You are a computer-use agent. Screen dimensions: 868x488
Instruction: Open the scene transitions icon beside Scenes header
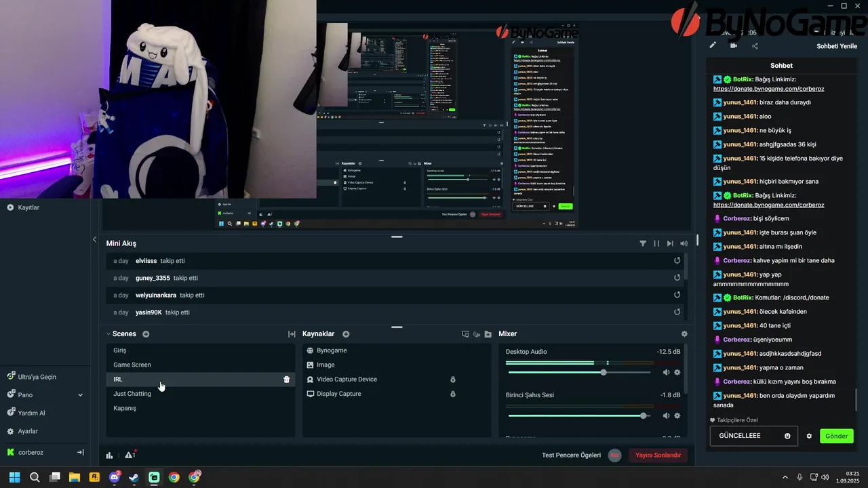(x=292, y=334)
